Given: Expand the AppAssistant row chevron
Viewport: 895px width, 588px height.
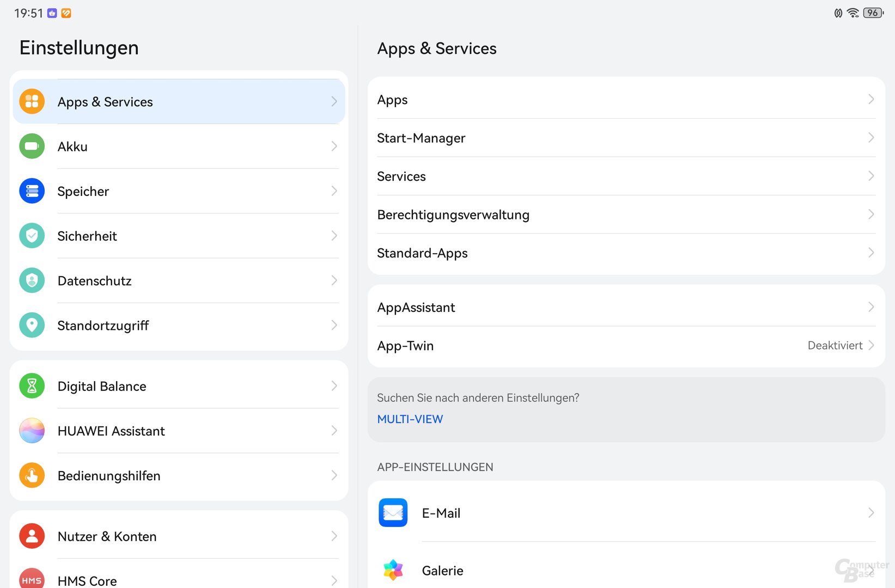Looking at the screenshot, I should tap(871, 307).
